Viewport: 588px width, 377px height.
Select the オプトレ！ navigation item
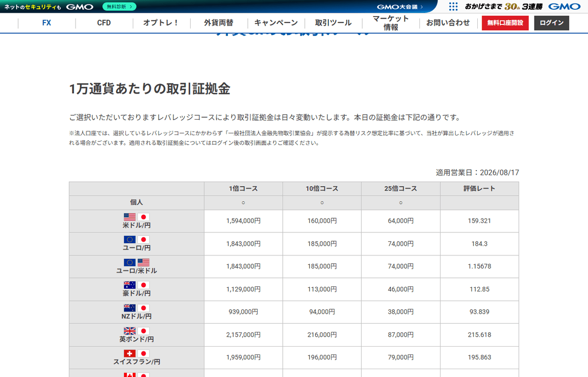pos(161,23)
